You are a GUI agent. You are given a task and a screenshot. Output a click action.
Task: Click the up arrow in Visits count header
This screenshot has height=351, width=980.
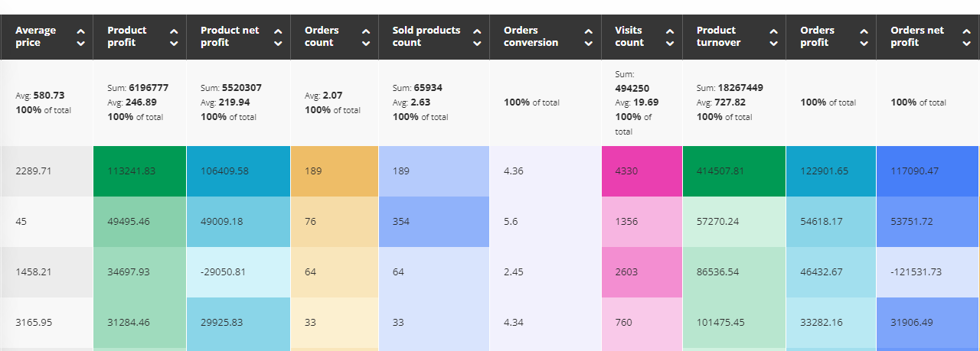click(x=670, y=31)
